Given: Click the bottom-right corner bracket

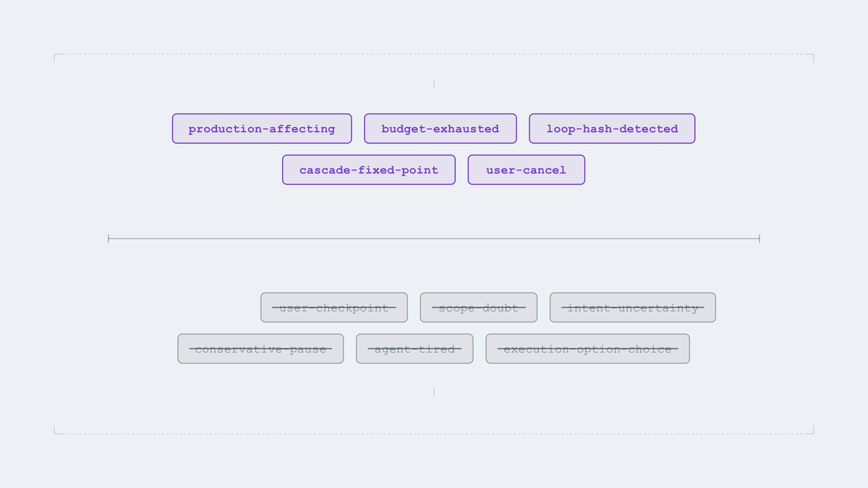Looking at the screenshot, I should point(810,430).
